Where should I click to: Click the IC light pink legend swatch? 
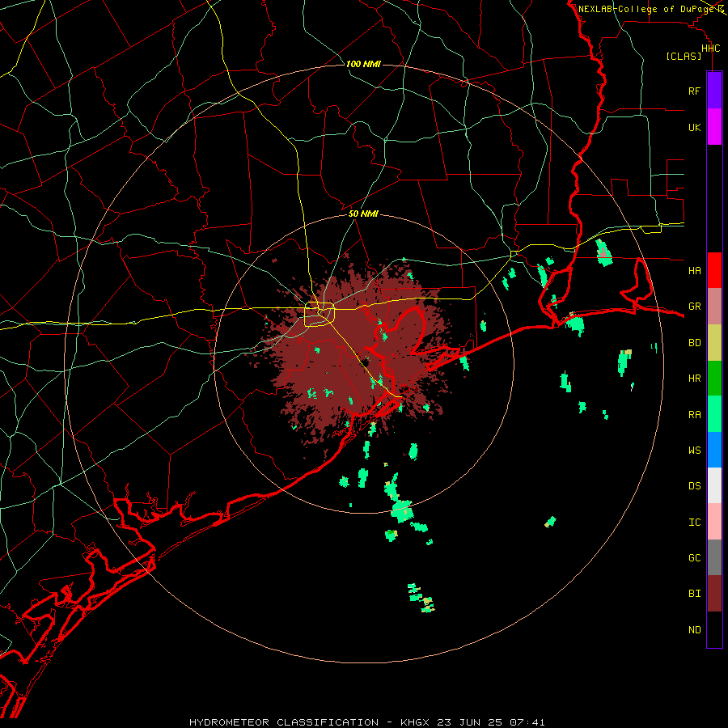[714, 522]
